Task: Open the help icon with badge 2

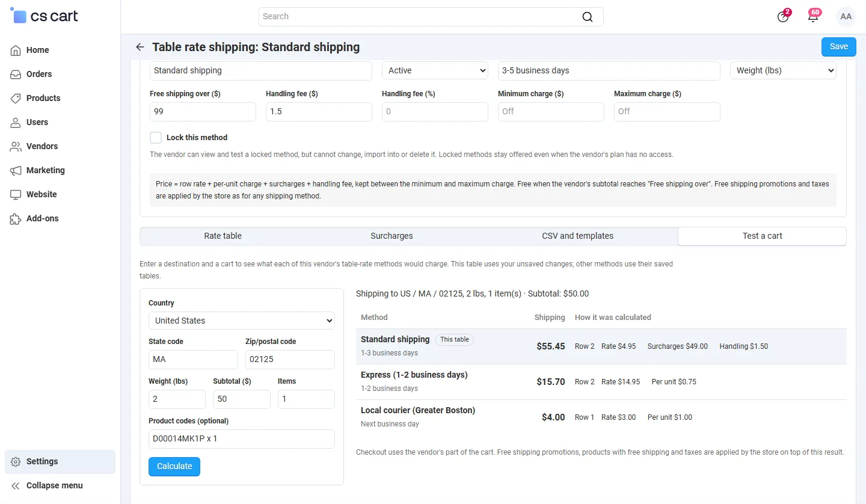Action: [783, 17]
